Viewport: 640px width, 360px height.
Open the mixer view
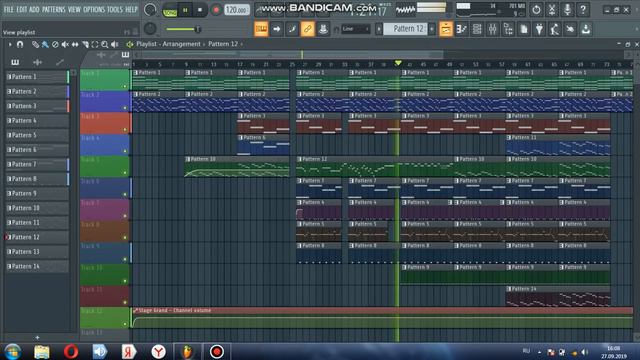pos(492,29)
